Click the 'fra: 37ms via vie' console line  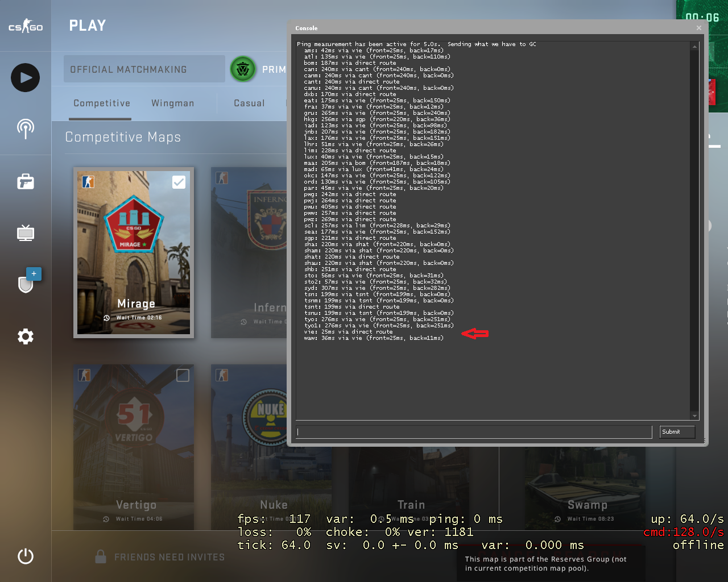click(374, 107)
